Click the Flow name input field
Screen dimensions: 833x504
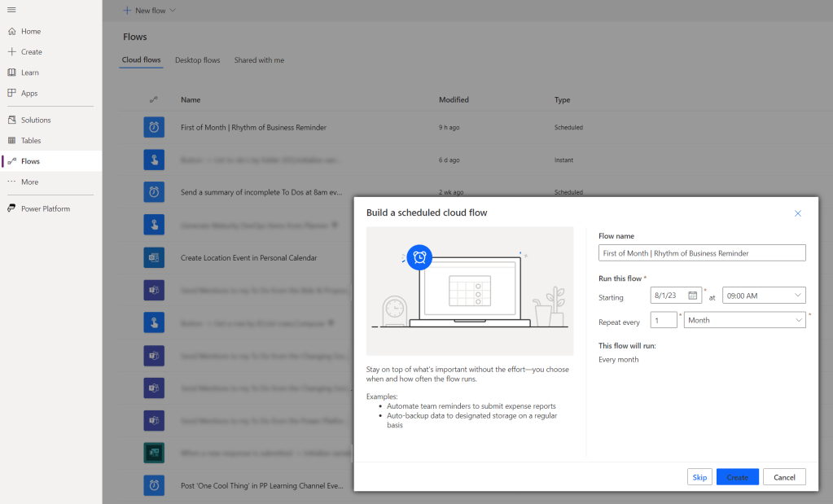[x=702, y=252]
